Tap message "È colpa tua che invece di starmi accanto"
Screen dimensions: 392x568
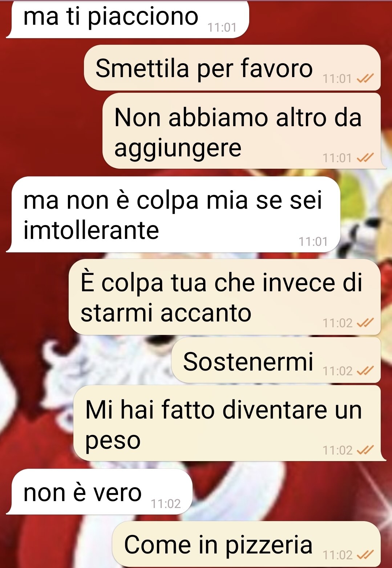[x=225, y=297]
